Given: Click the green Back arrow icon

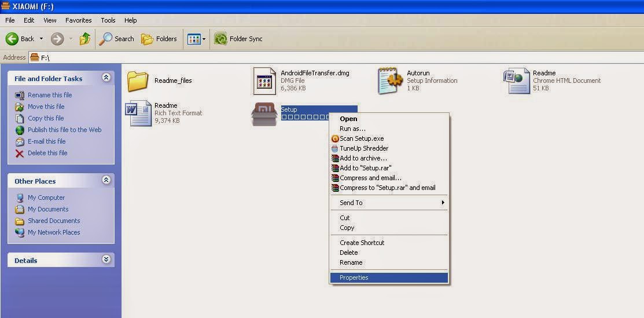Looking at the screenshot, I should pos(12,39).
